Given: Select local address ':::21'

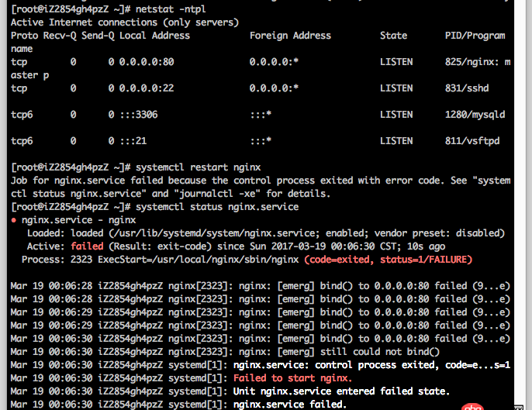Looking at the screenshot, I should point(133,141).
